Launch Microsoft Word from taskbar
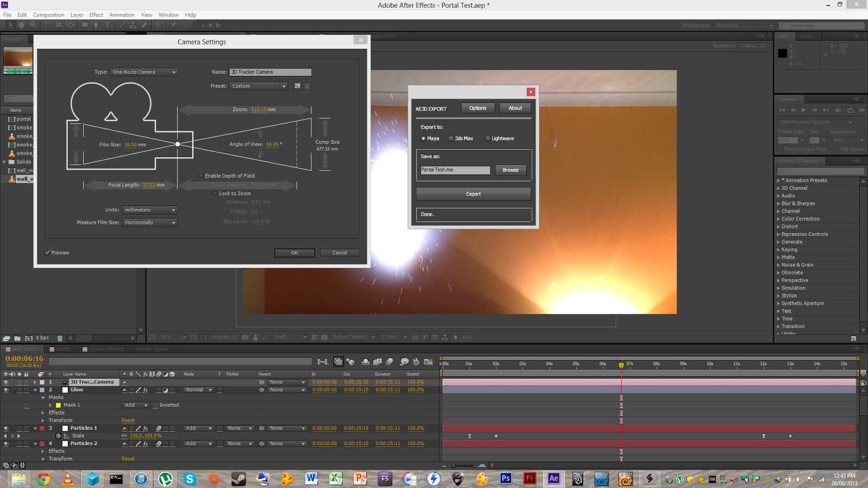 pyautogui.click(x=311, y=478)
